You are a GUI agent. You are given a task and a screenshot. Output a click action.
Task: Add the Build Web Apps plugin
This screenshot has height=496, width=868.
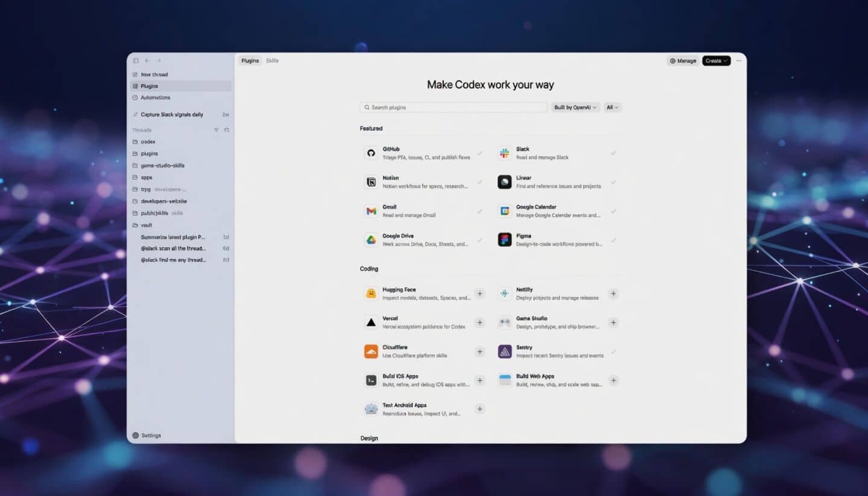coord(613,380)
